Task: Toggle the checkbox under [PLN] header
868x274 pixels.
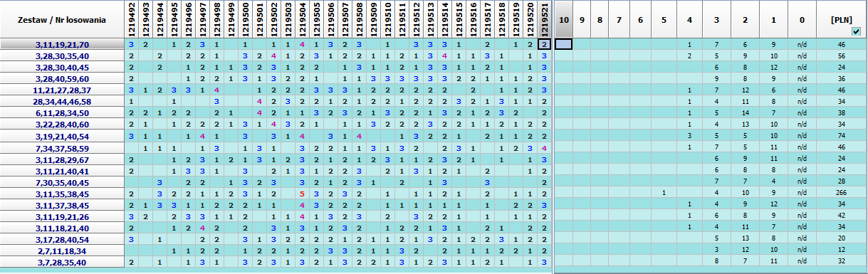Action: point(855,31)
